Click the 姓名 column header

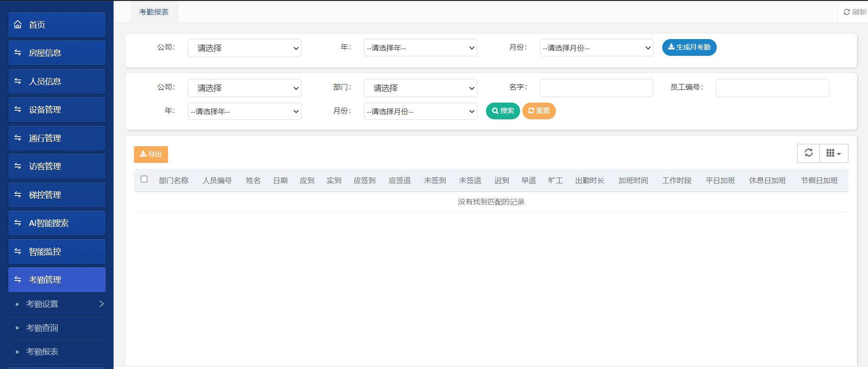253,181
